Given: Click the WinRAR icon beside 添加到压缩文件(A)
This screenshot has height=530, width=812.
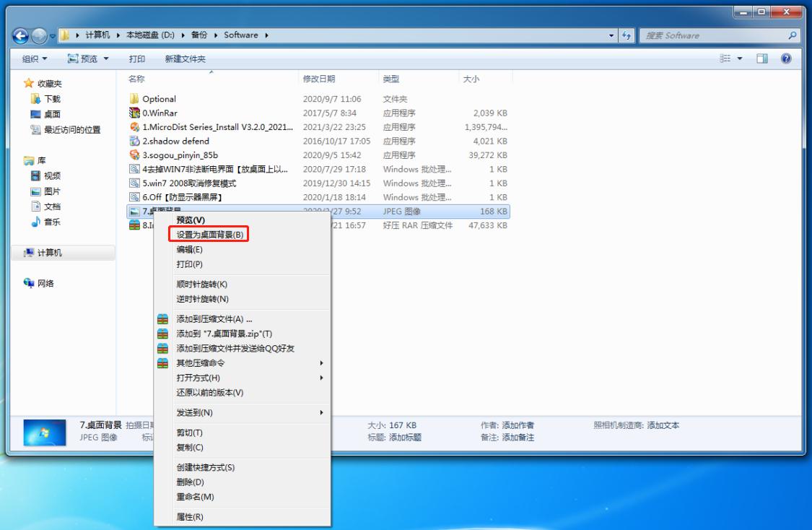Looking at the screenshot, I should (163, 319).
